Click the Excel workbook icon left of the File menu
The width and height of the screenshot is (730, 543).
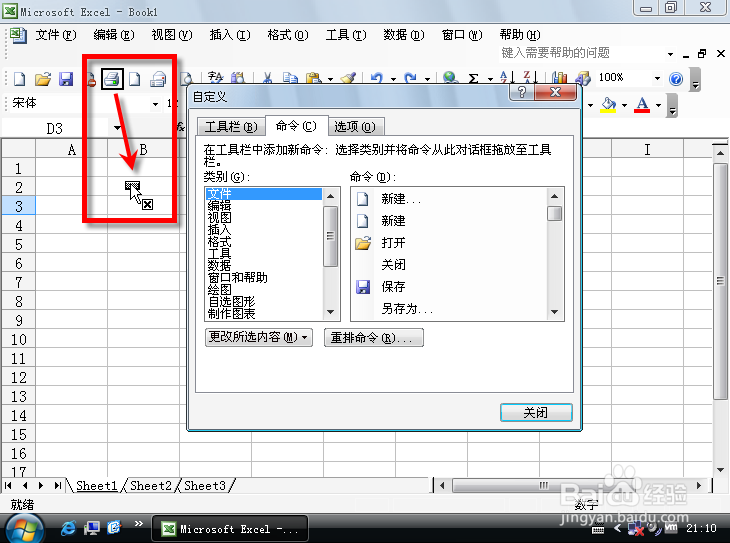[19, 35]
